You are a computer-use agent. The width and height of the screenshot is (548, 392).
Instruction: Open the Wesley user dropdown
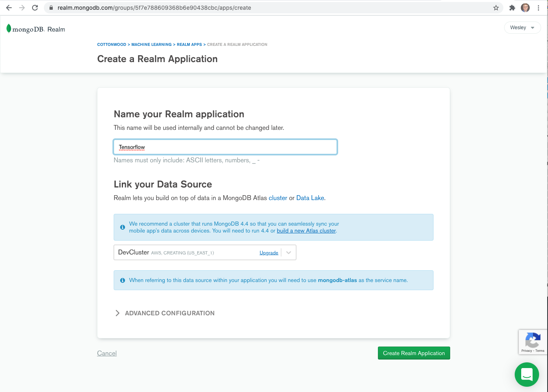(522, 28)
